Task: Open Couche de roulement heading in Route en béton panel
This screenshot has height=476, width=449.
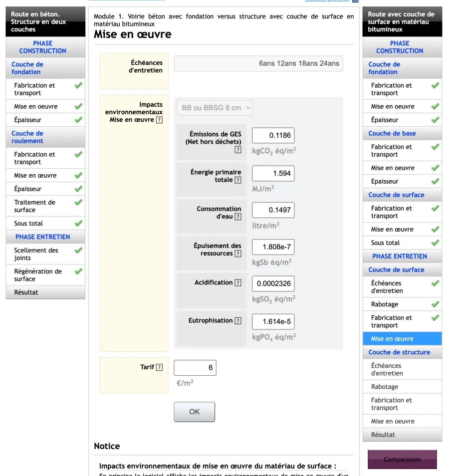Action: click(x=45, y=137)
